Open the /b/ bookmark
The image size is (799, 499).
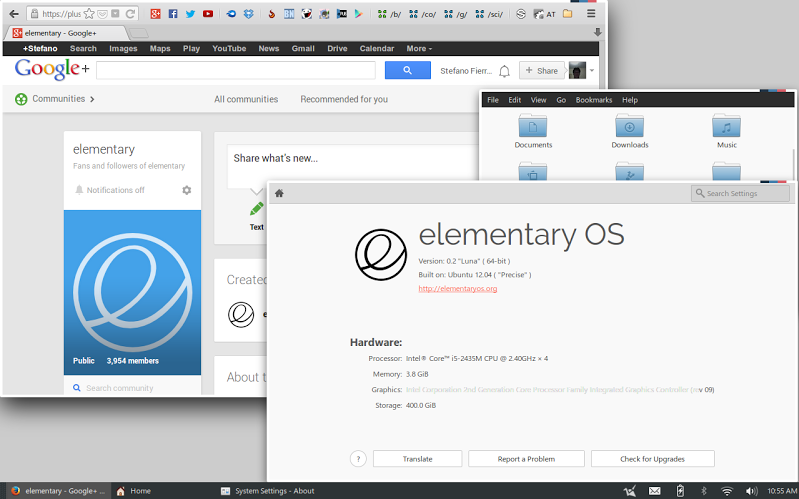coord(389,14)
